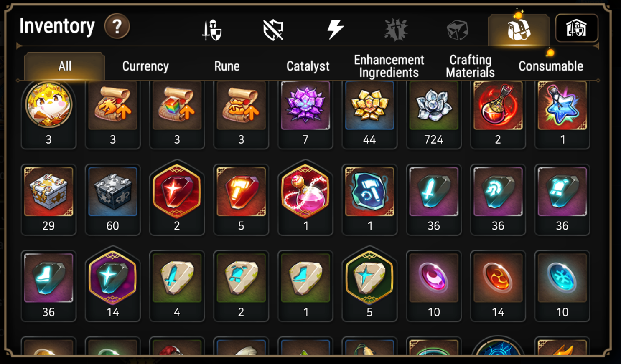Open the dice cube category icon
Screen dimensions: 621x364
coord(458,30)
